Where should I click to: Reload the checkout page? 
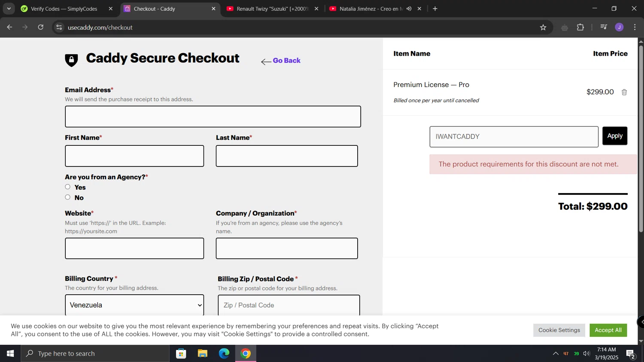coord(41,27)
